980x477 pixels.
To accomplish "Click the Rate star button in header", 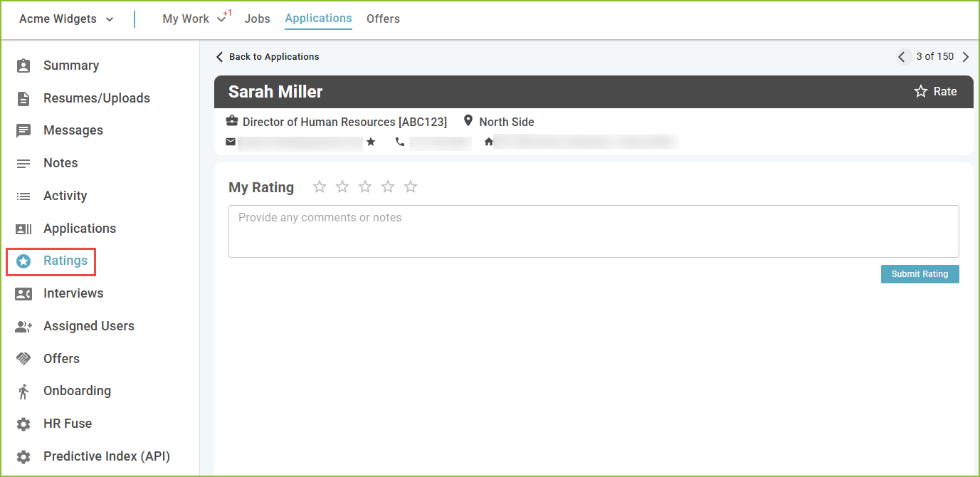I will 935,92.
